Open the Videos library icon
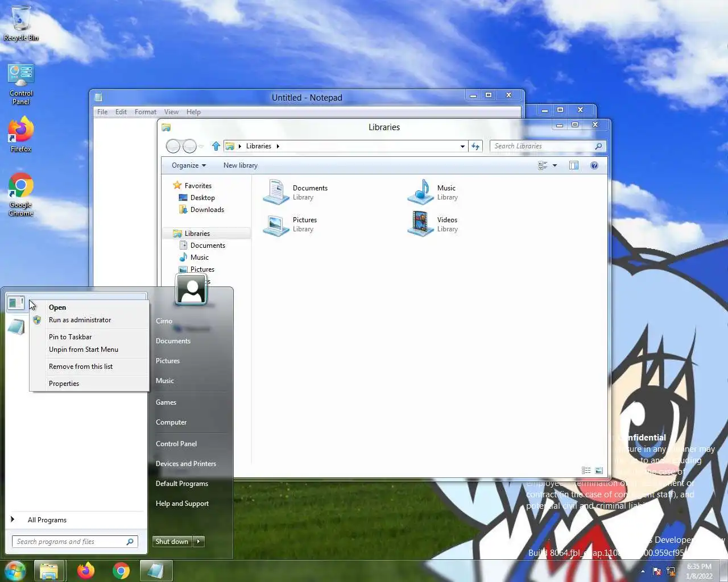 (421, 224)
